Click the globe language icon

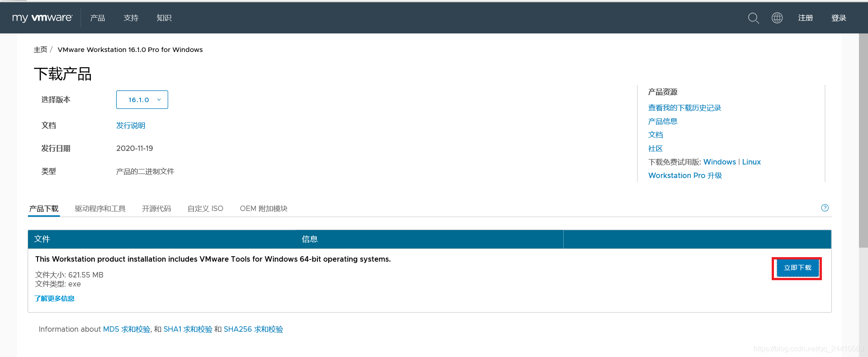click(777, 18)
